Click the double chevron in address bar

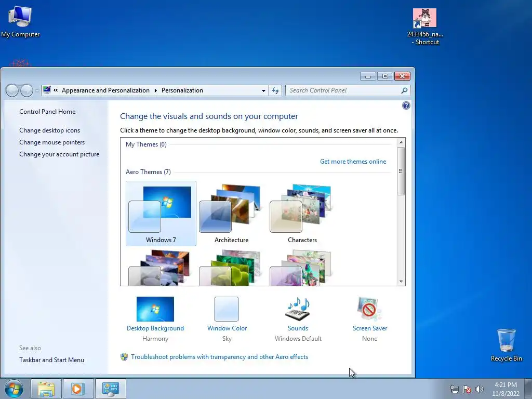tap(56, 90)
